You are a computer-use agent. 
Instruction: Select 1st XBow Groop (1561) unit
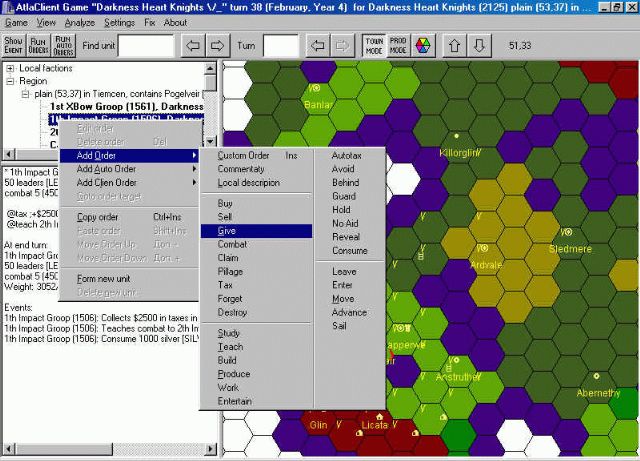coord(126,107)
